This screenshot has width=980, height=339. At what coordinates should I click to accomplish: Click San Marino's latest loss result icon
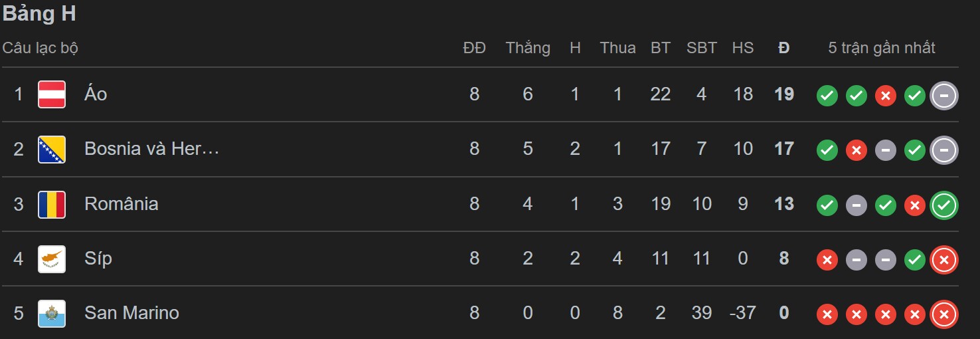[943, 314]
